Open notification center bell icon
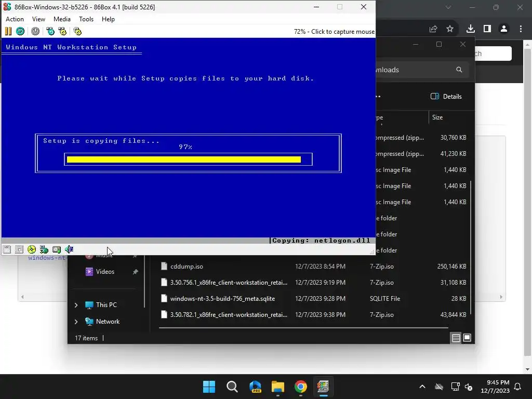 pos(518,387)
